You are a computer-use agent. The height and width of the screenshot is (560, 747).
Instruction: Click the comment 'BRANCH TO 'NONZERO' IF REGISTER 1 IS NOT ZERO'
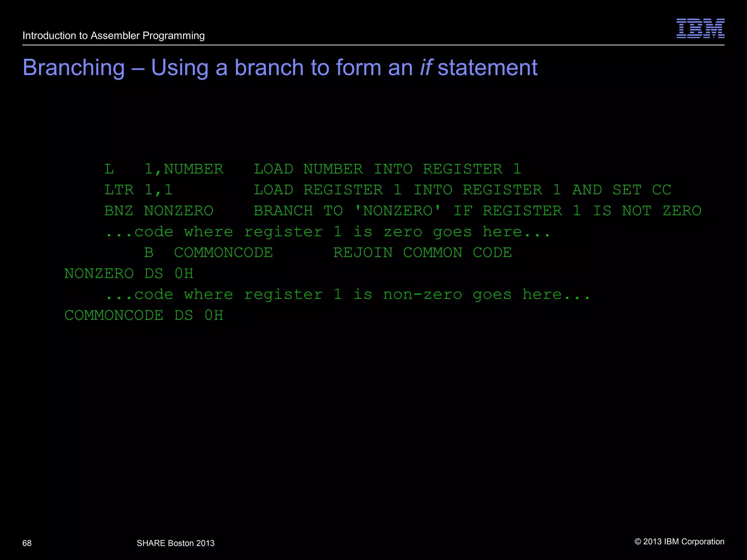(477, 211)
